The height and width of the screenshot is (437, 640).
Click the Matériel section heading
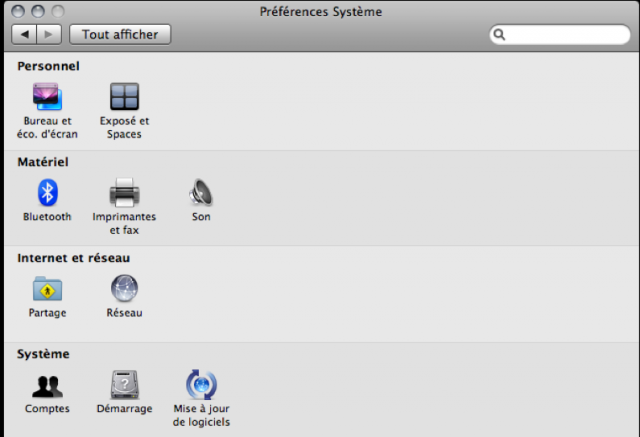click(x=43, y=162)
